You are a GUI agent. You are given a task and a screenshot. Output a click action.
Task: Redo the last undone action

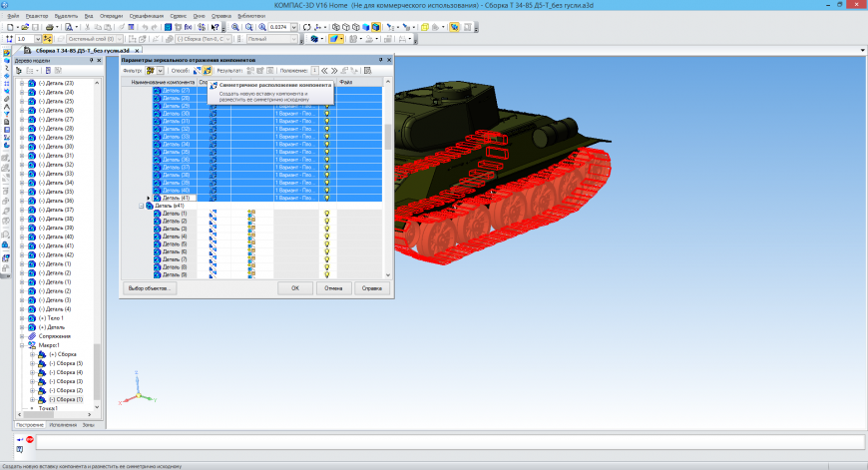click(x=155, y=27)
